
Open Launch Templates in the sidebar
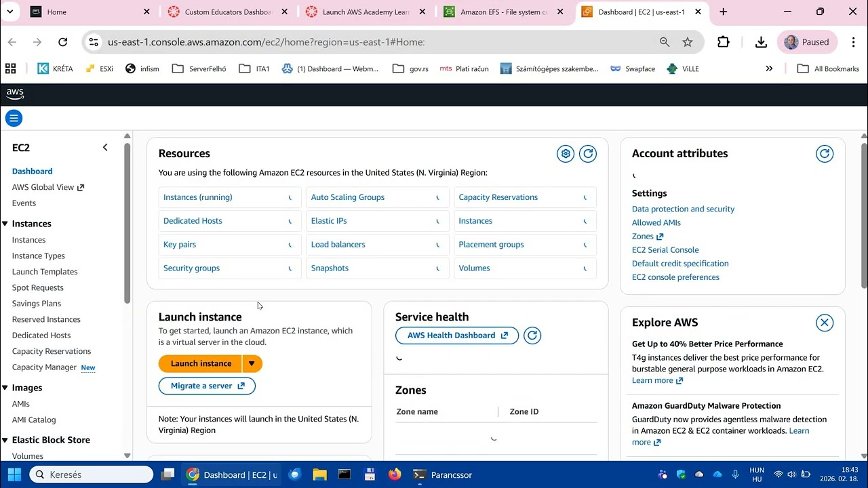(45, 272)
